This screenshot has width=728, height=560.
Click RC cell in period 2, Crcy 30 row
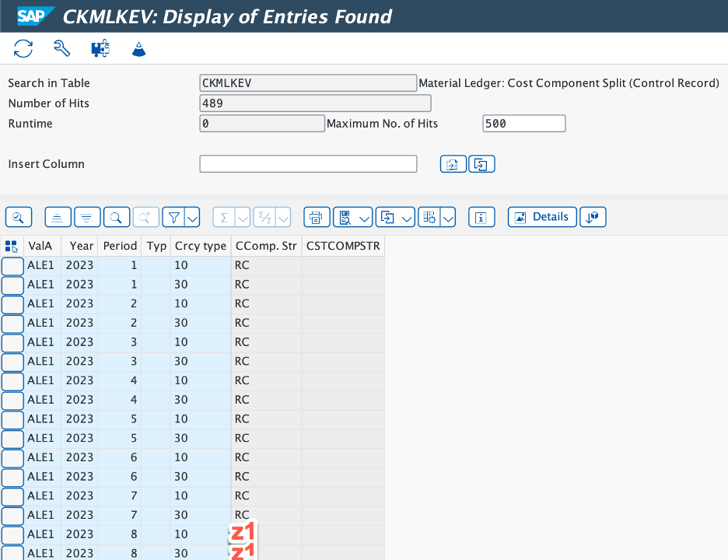point(266,323)
